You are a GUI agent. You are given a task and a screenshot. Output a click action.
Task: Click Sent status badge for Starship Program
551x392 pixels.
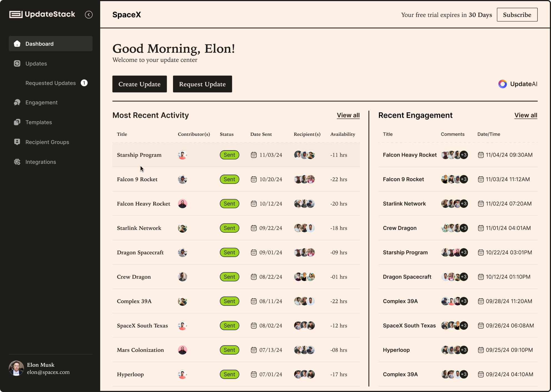229,155
